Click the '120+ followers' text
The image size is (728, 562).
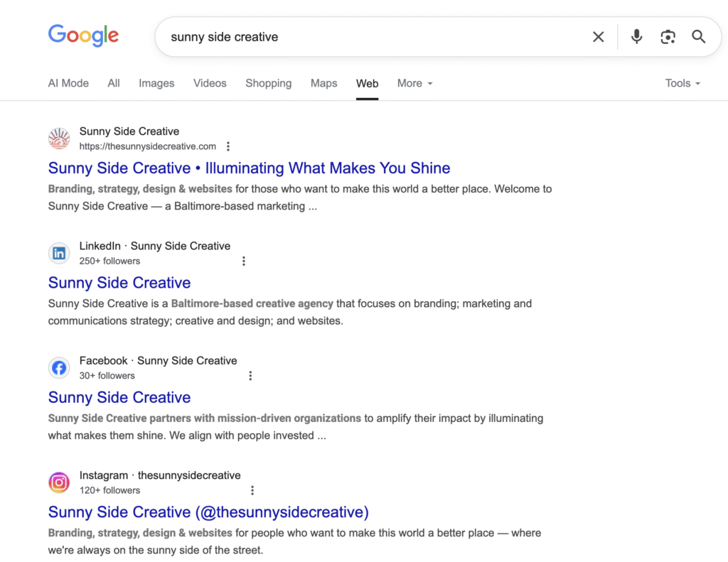pos(109,490)
